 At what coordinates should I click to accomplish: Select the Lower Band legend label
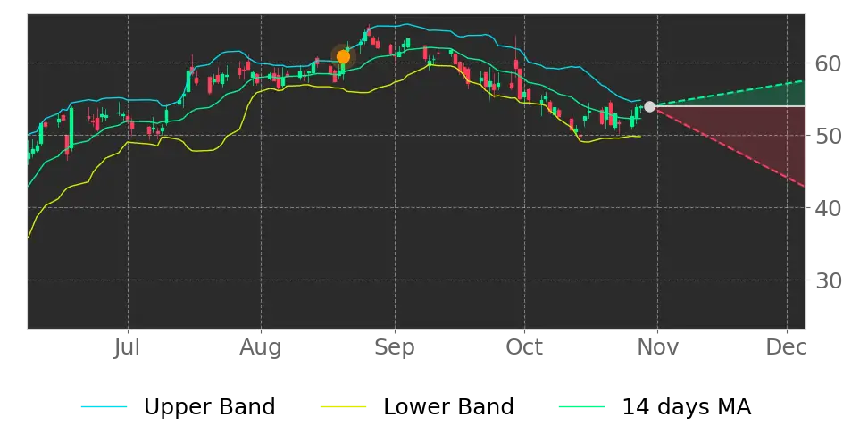coord(448,407)
